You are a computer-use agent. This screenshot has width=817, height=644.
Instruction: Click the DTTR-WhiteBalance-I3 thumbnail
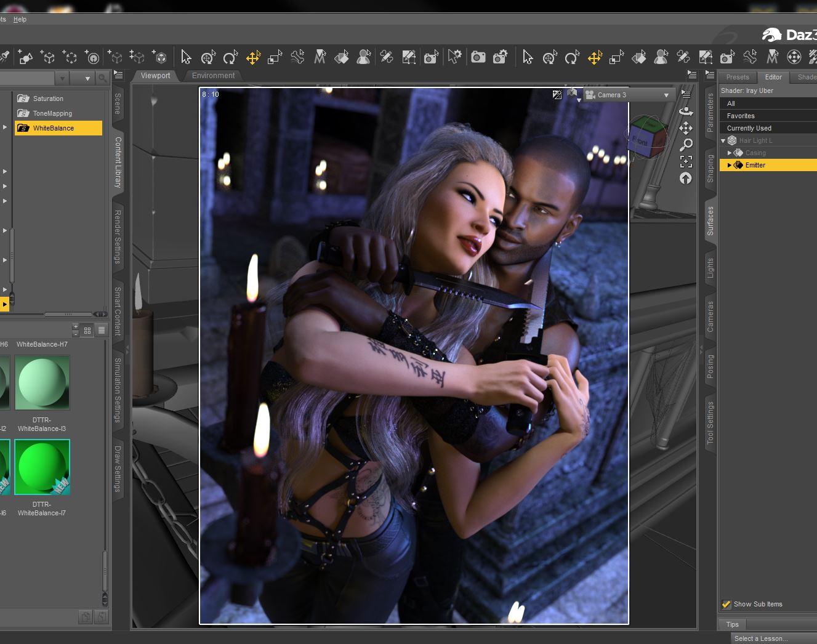point(42,382)
